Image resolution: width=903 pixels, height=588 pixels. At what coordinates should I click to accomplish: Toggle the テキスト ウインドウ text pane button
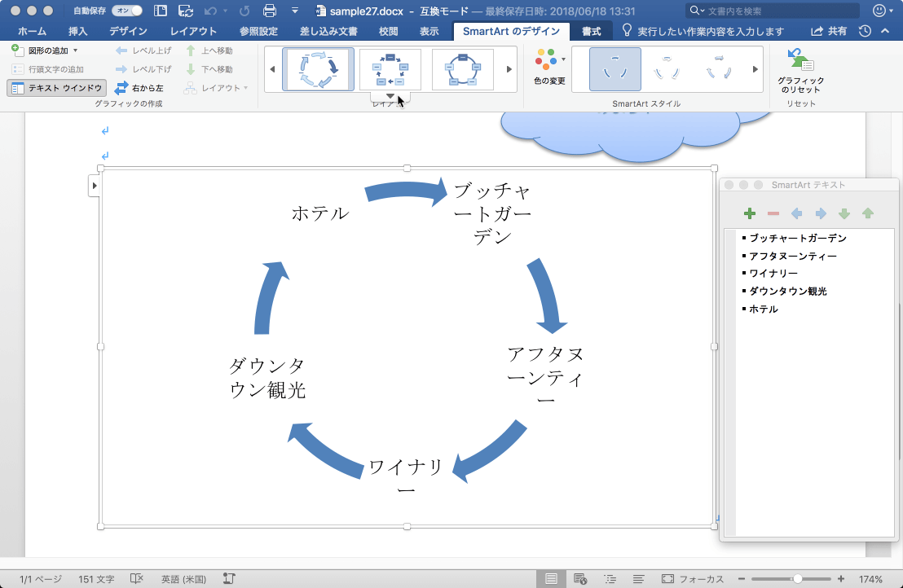tap(57, 88)
